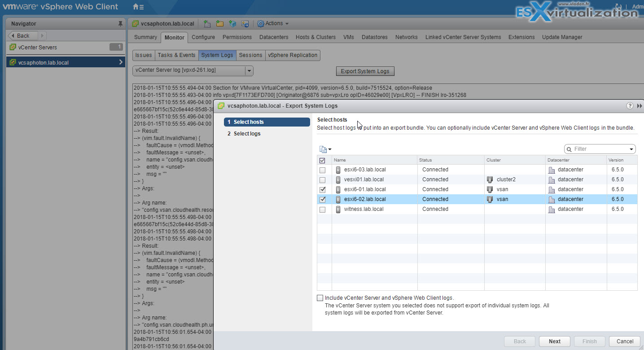This screenshot has height=350, width=644.
Task: Click the vCenter icon in dialog title
Action: pyautogui.click(x=221, y=106)
